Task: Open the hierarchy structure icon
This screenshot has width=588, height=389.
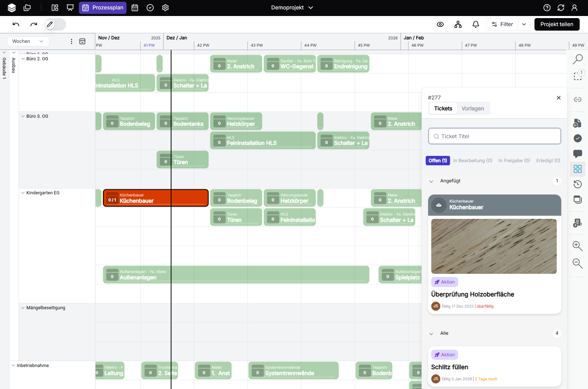Action: click(x=458, y=24)
